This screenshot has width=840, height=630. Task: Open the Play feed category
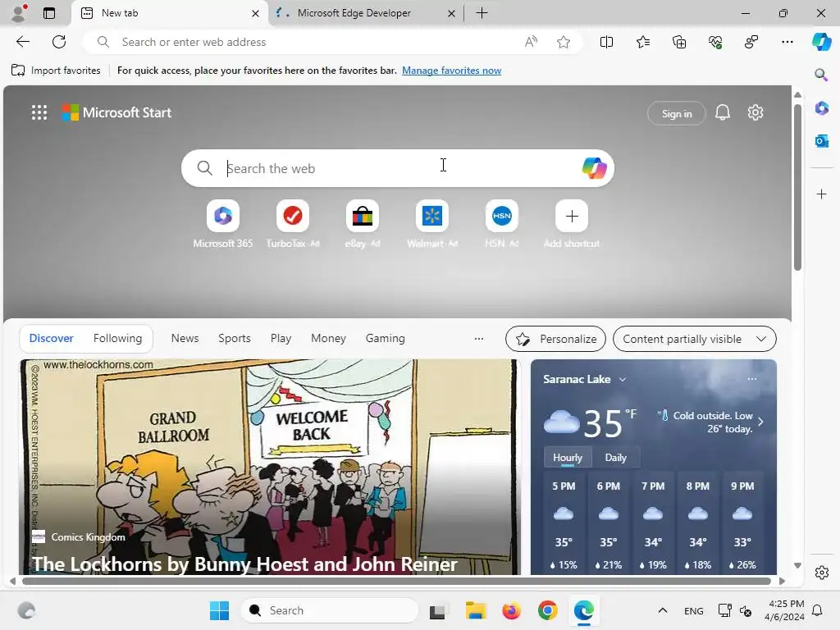pos(281,339)
